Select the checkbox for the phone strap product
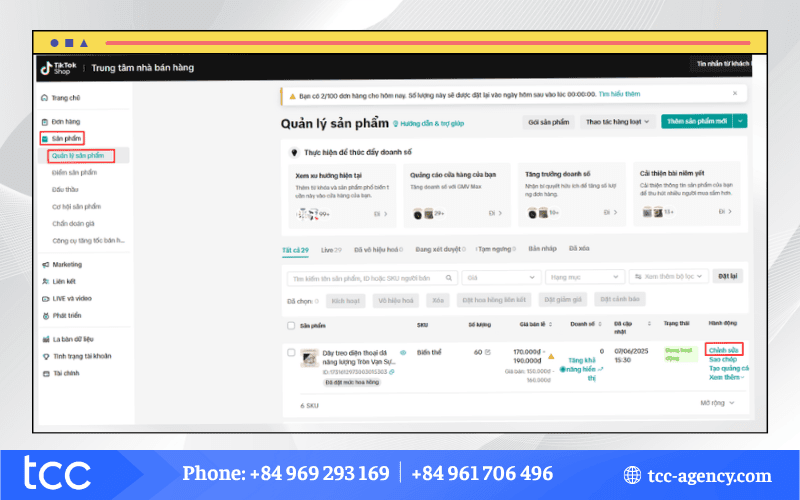800x500 pixels. click(291, 353)
